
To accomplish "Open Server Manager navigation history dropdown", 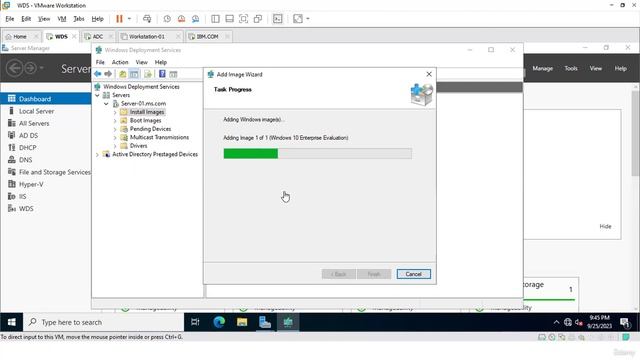I will [x=41, y=68].
